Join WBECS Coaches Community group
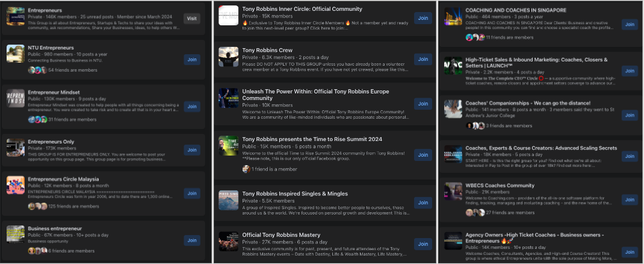The image size is (644, 264). 630,200
